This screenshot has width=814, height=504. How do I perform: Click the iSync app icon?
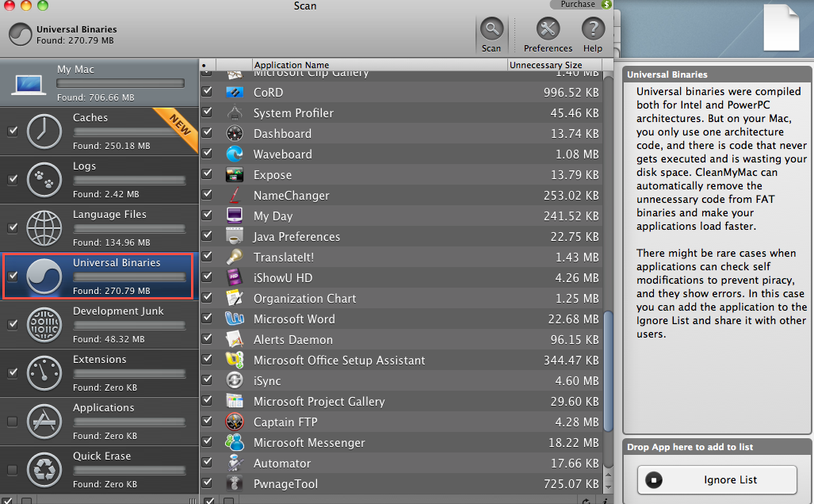[235, 380]
